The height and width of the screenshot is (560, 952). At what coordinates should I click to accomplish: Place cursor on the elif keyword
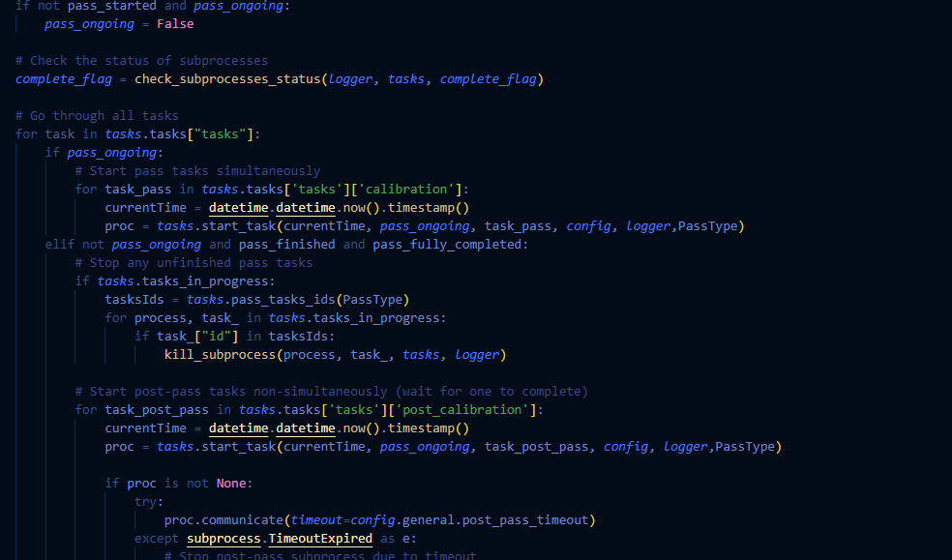(60, 244)
